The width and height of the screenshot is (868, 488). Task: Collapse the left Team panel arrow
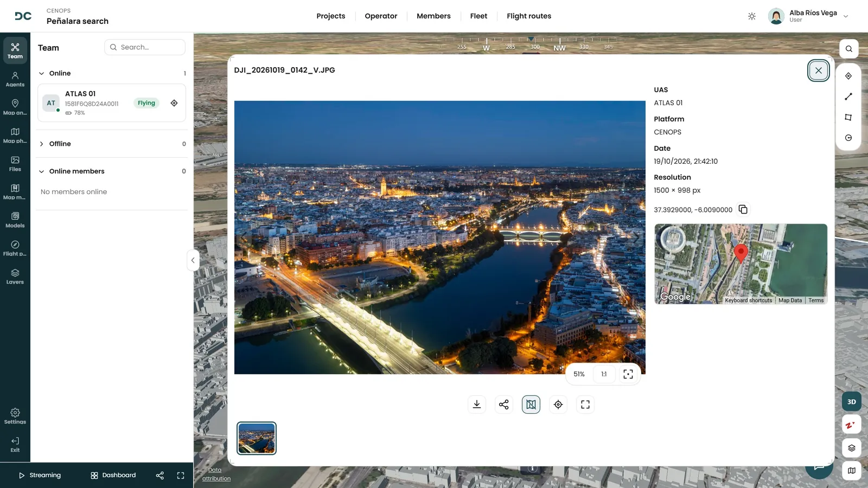(x=193, y=260)
